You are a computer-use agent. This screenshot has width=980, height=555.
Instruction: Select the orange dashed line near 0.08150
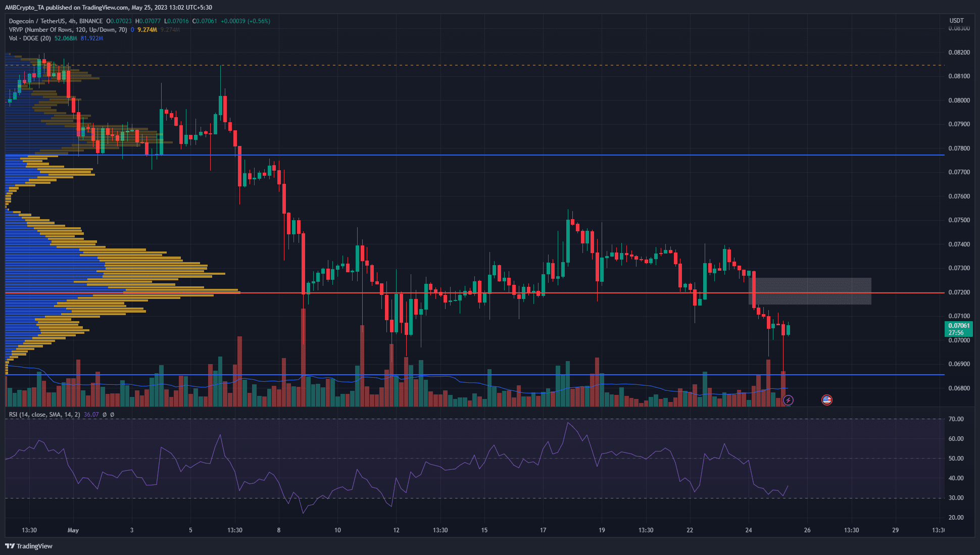tap(475, 65)
